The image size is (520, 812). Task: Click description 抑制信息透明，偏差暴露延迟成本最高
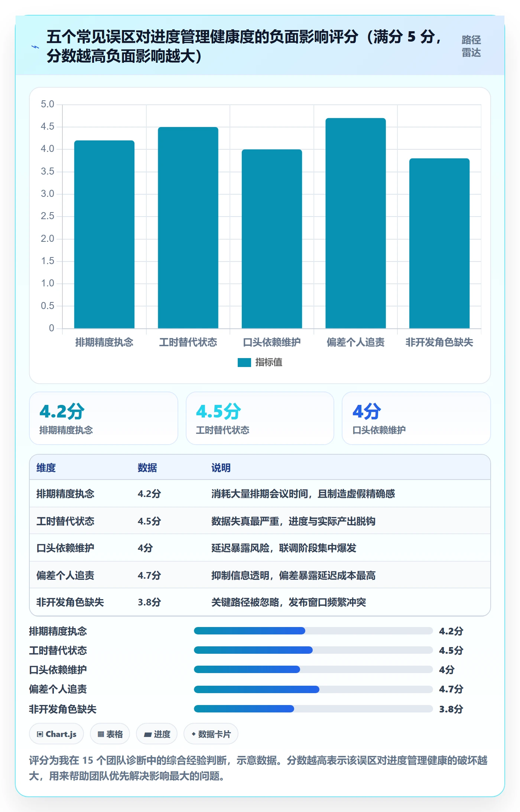[293, 575]
